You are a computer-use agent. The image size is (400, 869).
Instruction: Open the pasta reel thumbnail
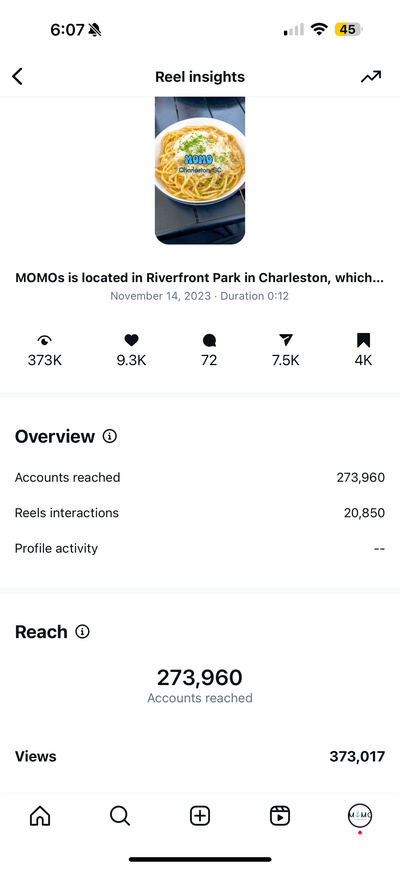pyautogui.click(x=200, y=171)
